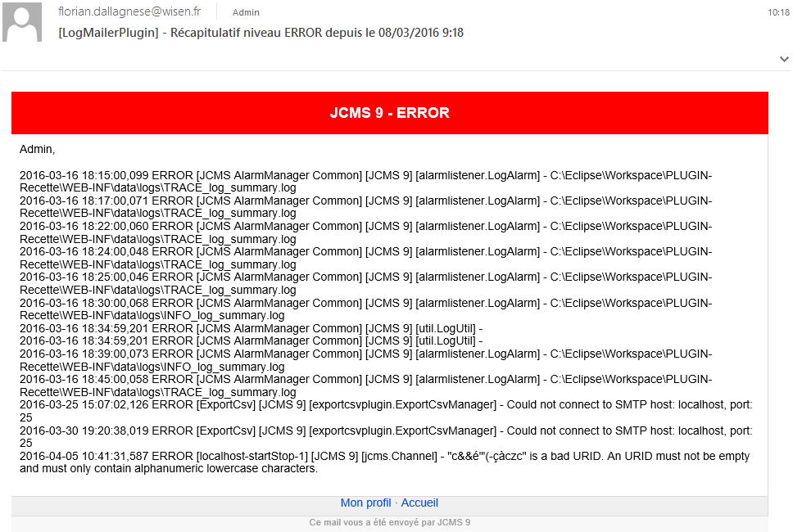Image resolution: width=793 pixels, height=532 pixels.
Task: Click sender address florian.dallagnese@wisen.fr
Action: coord(129,11)
